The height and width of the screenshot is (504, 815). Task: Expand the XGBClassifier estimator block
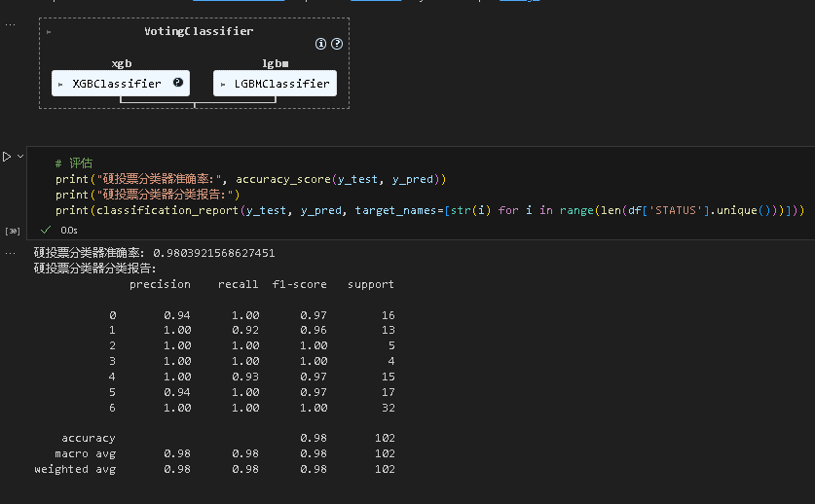[x=60, y=85]
